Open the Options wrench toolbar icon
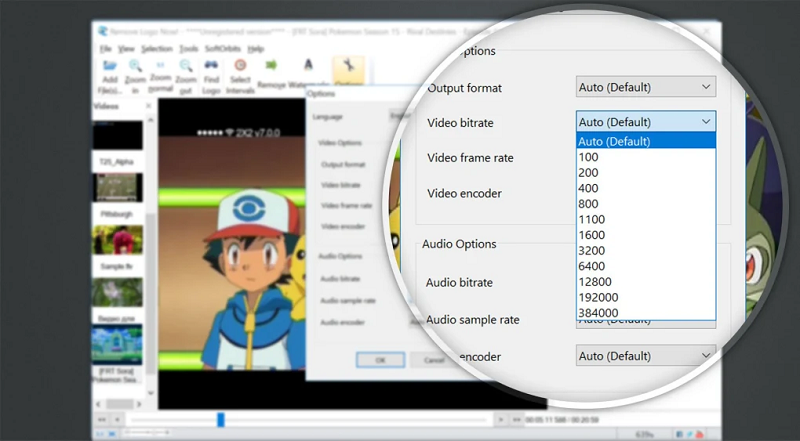This screenshot has height=441, width=800. tap(349, 65)
